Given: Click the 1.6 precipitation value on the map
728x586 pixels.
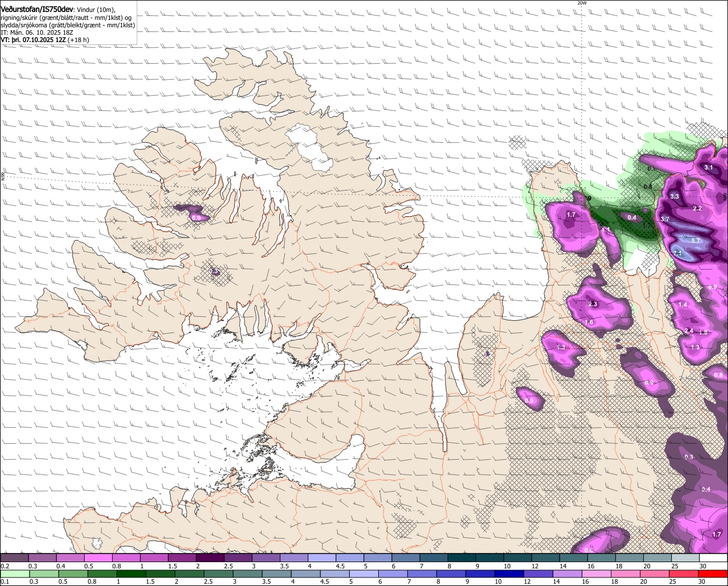Looking at the screenshot, I should [x=589, y=322].
